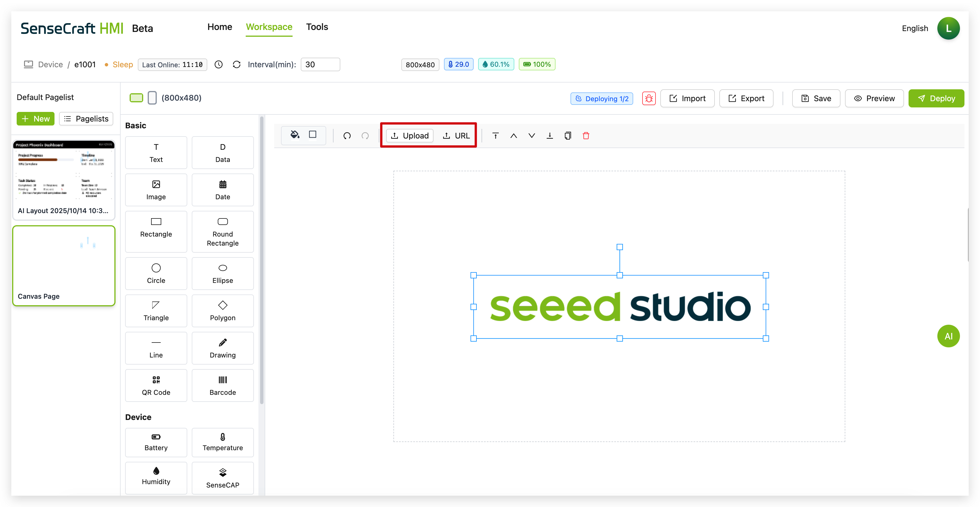Click the green Deploy button

click(936, 99)
